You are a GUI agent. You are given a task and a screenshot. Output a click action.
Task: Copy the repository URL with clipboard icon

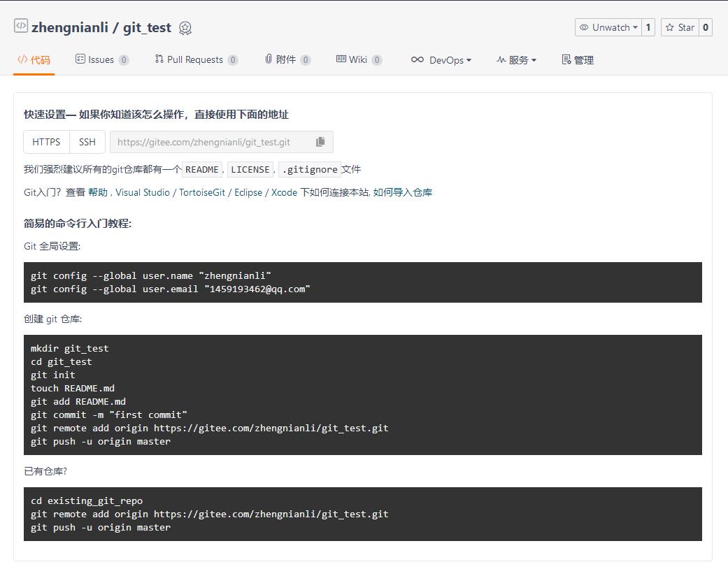(x=320, y=142)
